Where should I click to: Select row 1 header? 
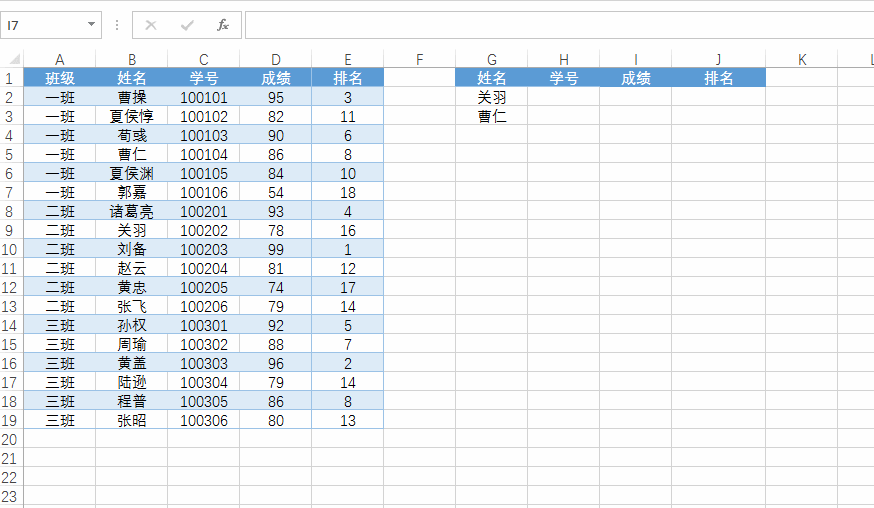coord(11,78)
